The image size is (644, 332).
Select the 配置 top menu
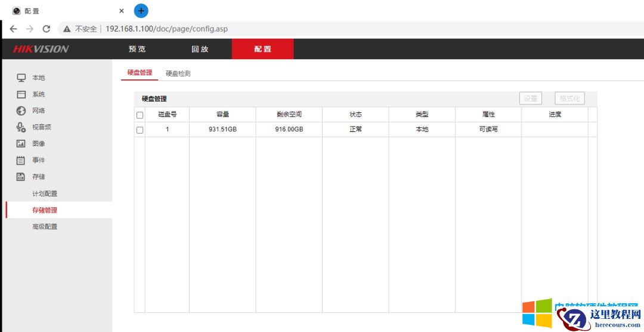[x=263, y=49]
